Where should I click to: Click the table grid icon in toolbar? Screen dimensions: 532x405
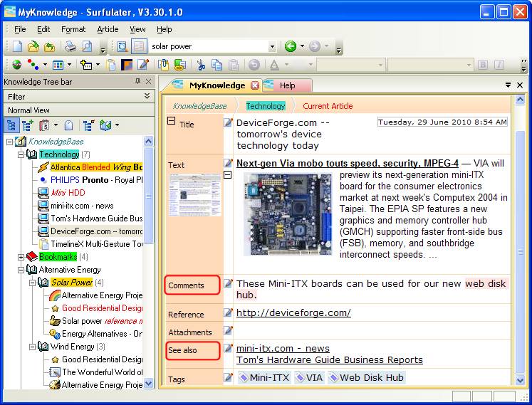coord(58,65)
